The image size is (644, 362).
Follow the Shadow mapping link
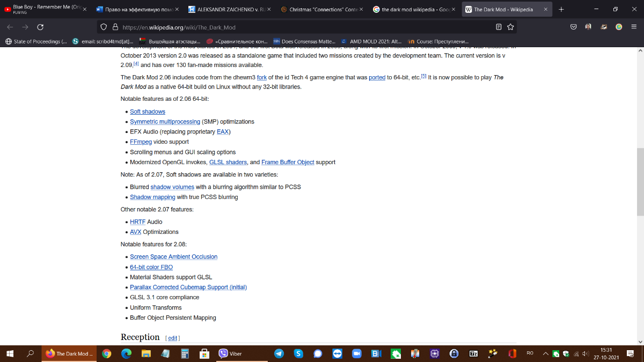pyautogui.click(x=152, y=197)
